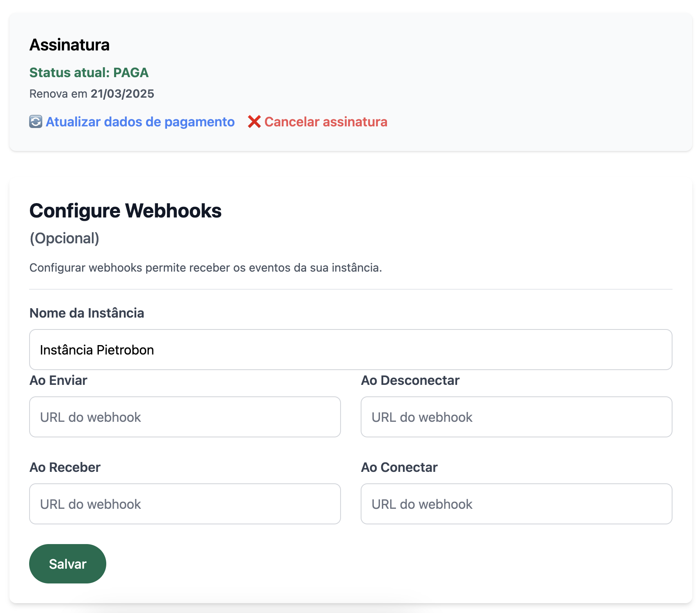The image size is (700, 613).
Task: Click the 'Ao Receber' webhook URL field
Action: [185, 504]
